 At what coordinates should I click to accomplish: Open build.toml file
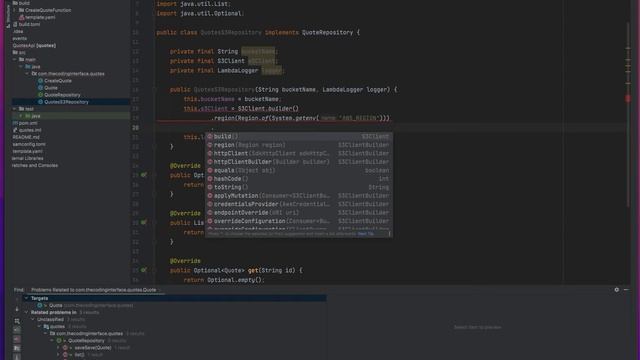pyautogui.click(x=29, y=24)
